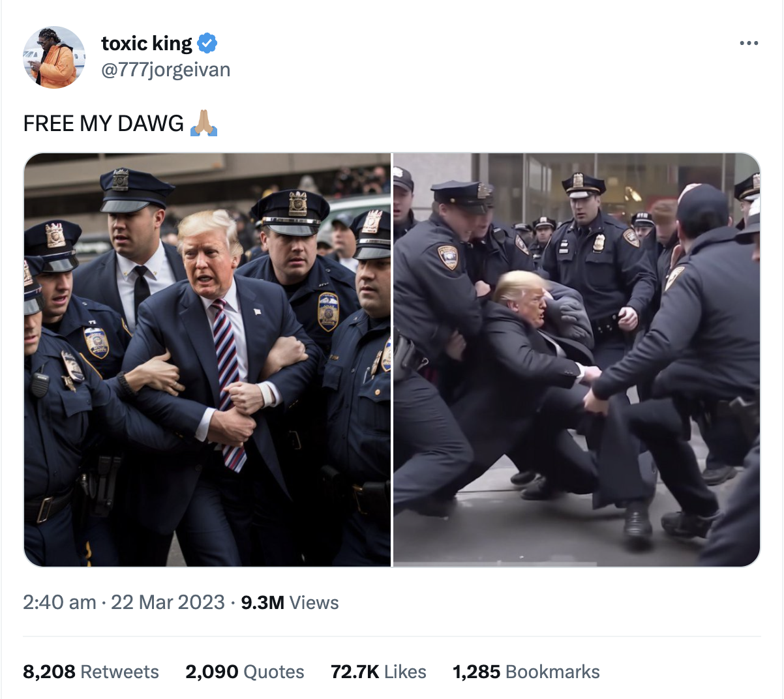Open the round profile avatar picture
The width and height of the screenshot is (784, 699).
[54, 57]
